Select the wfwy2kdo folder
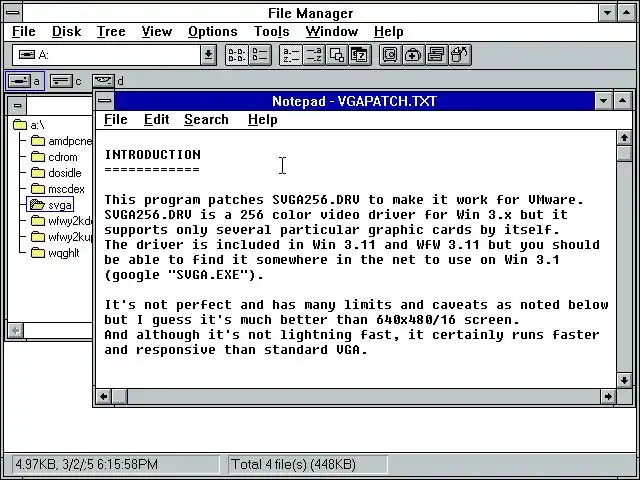The width and height of the screenshot is (640, 480). (x=62, y=221)
